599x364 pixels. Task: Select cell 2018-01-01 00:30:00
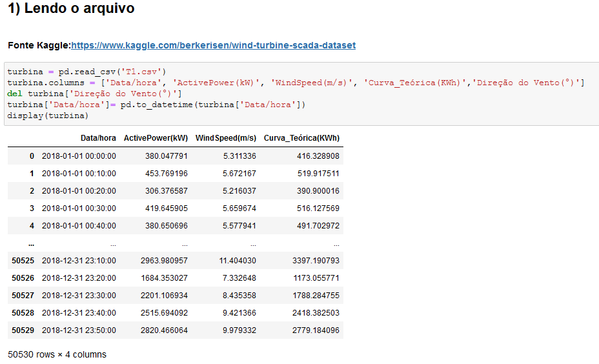point(79,208)
